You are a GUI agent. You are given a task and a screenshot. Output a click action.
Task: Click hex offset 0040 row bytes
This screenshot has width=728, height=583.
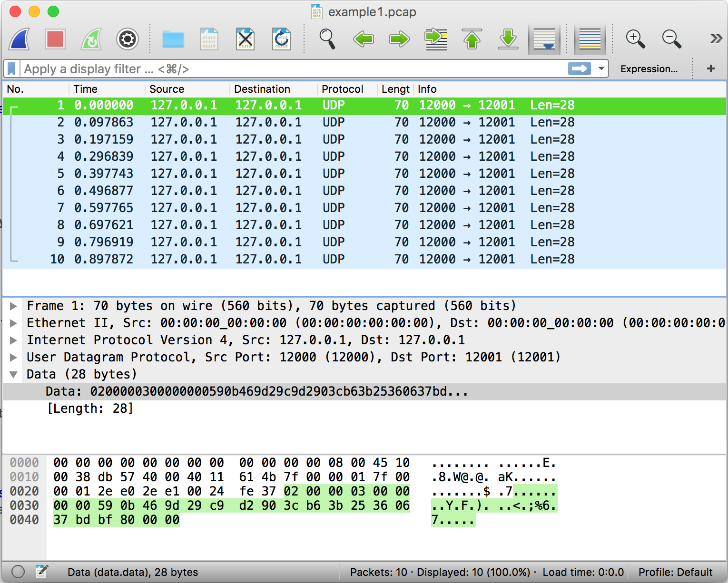tap(117, 520)
